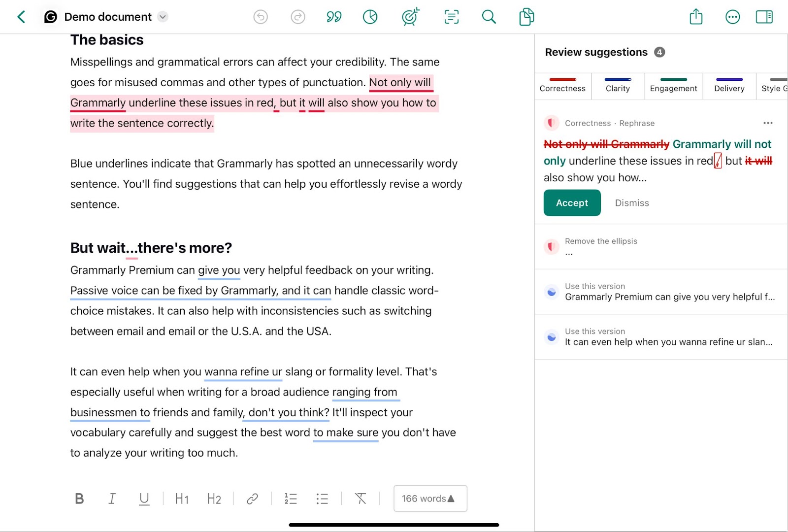788x532 pixels.
Task: Click The basics heading
Action: pos(107,40)
